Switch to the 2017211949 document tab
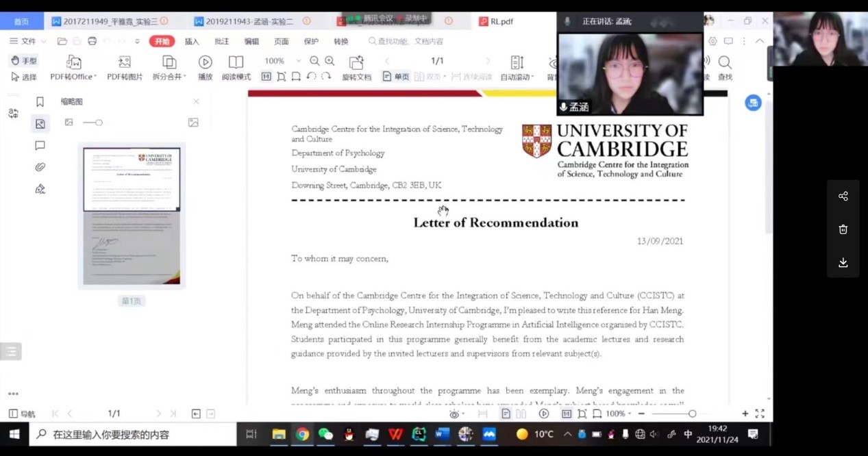Image resolution: width=868 pixels, height=456 pixels. tap(110, 21)
